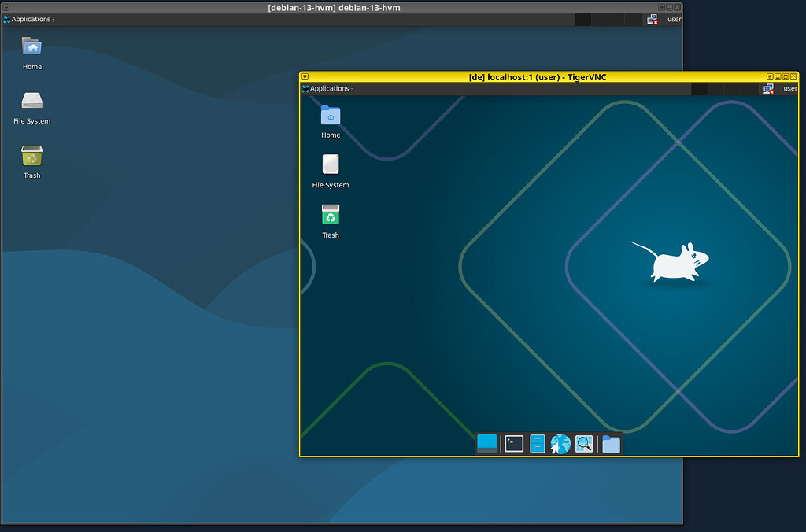Click the user button in TigerVNC panel
This screenshot has height=532, width=806.
[x=789, y=89]
